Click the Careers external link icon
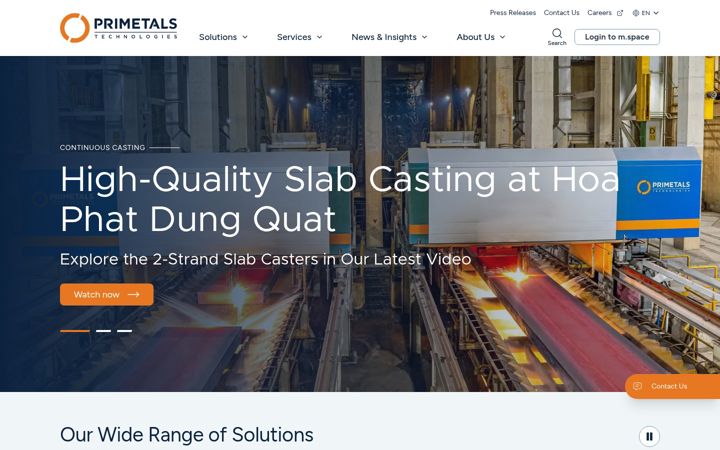720x450 pixels. pyautogui.click(x=620, y=13)
